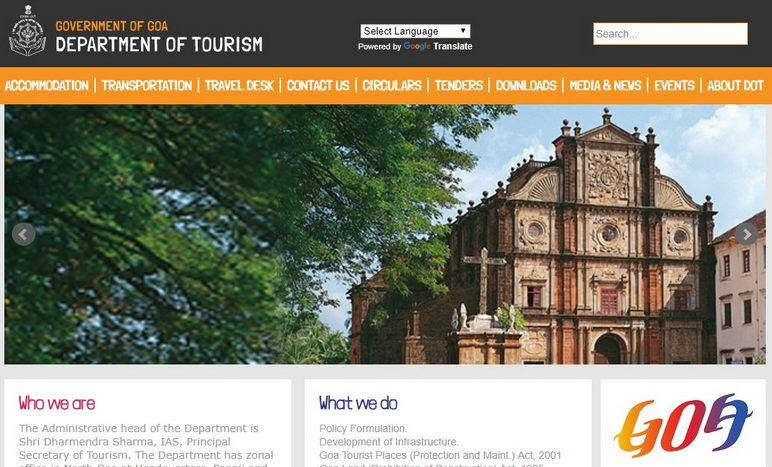Go to previous slide with left arrow
The image size is (772, 467).
[23, 234]
